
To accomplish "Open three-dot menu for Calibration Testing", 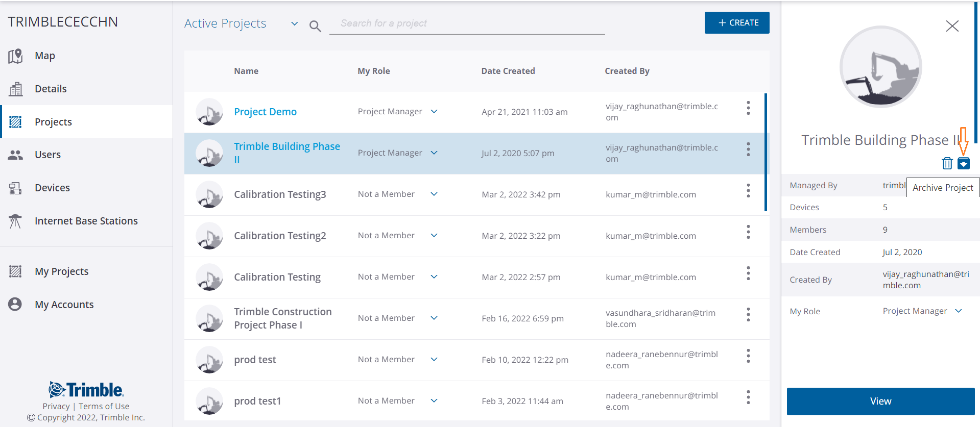I will 748,273.
